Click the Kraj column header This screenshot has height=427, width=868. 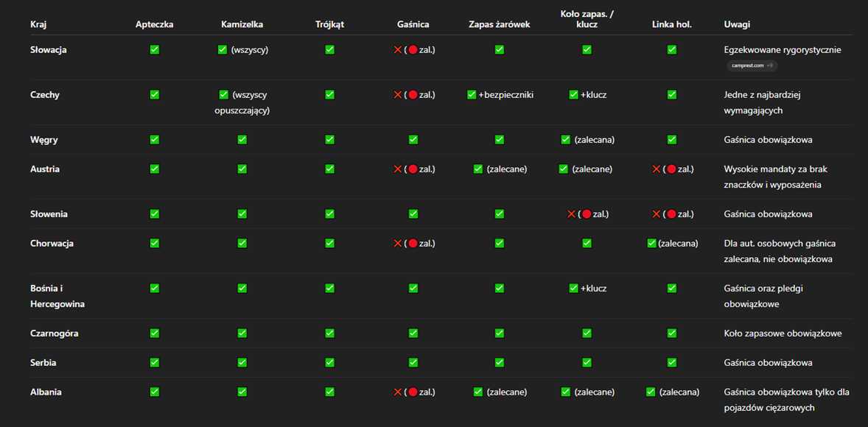coord(38,24)
